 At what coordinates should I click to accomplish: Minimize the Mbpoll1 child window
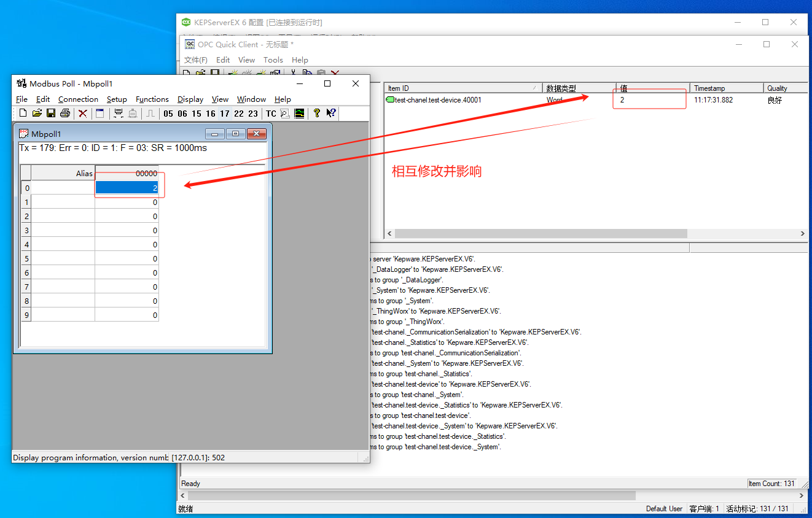[215, 134]
